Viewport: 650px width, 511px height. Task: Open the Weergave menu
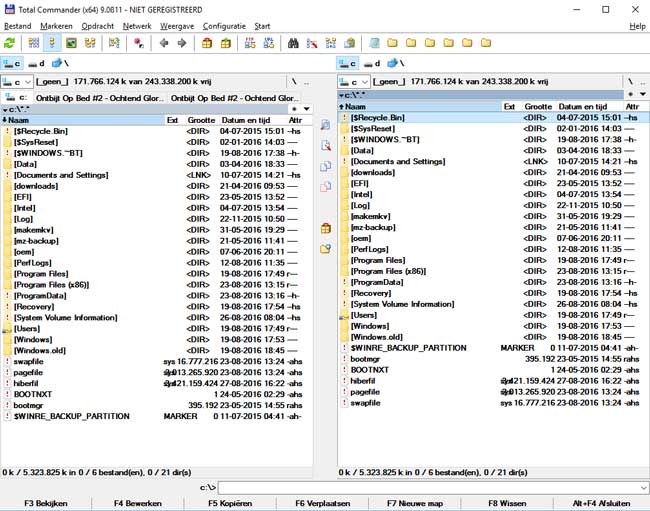pyautogui.click(x=177, y=26)
